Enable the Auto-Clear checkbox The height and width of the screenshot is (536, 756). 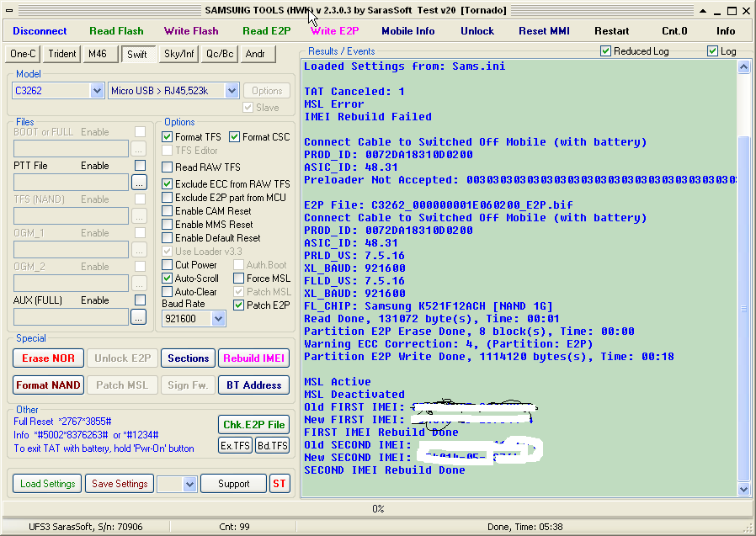point(168,292)
